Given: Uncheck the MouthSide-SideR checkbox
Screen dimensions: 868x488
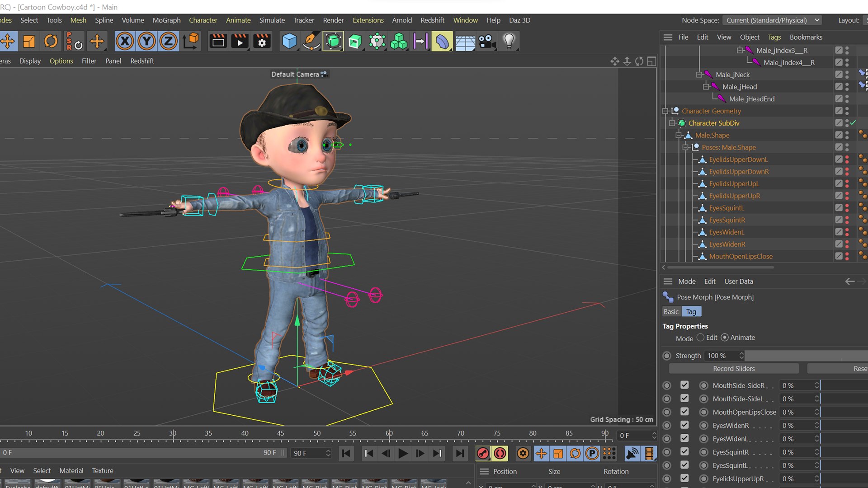Looking at the screenshot, I should pyautogui.click(x=684, y=385).
